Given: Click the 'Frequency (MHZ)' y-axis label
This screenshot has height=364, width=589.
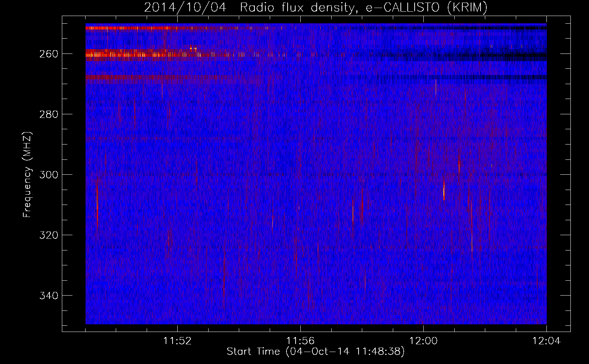Looking at the screenshot, I should [x=27, y=175].
